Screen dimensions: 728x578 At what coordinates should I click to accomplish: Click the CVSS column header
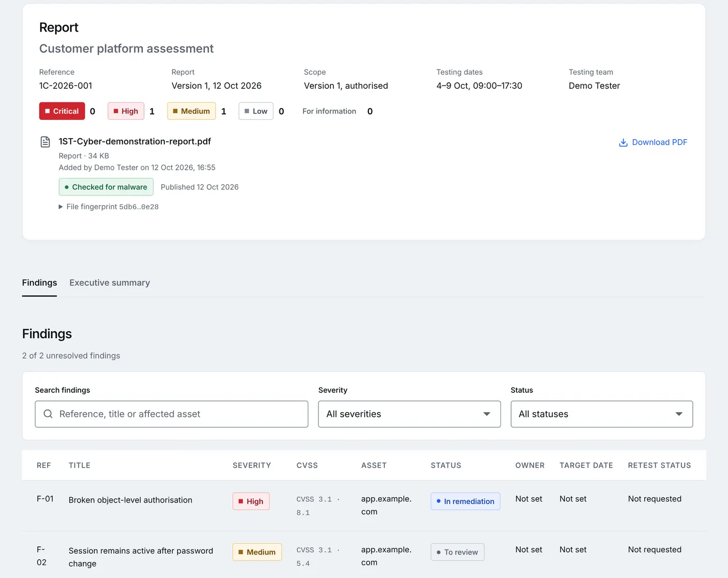pos(307,466)
